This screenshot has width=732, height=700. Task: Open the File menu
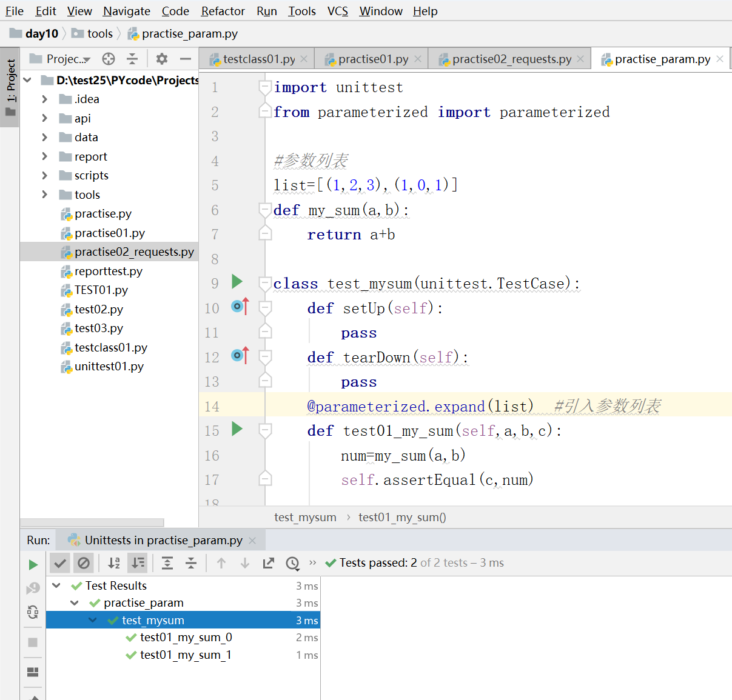point(15,11)
